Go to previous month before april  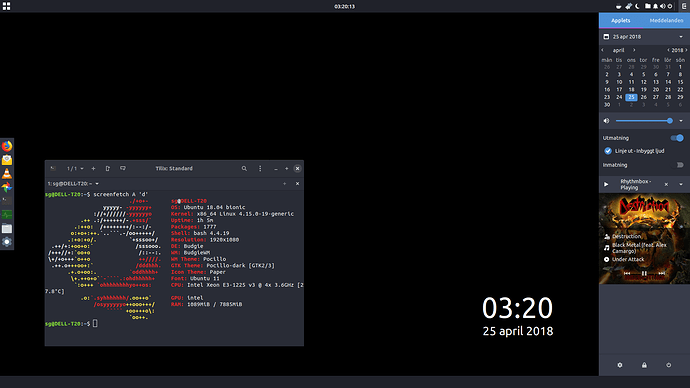(x=603, y=50)
